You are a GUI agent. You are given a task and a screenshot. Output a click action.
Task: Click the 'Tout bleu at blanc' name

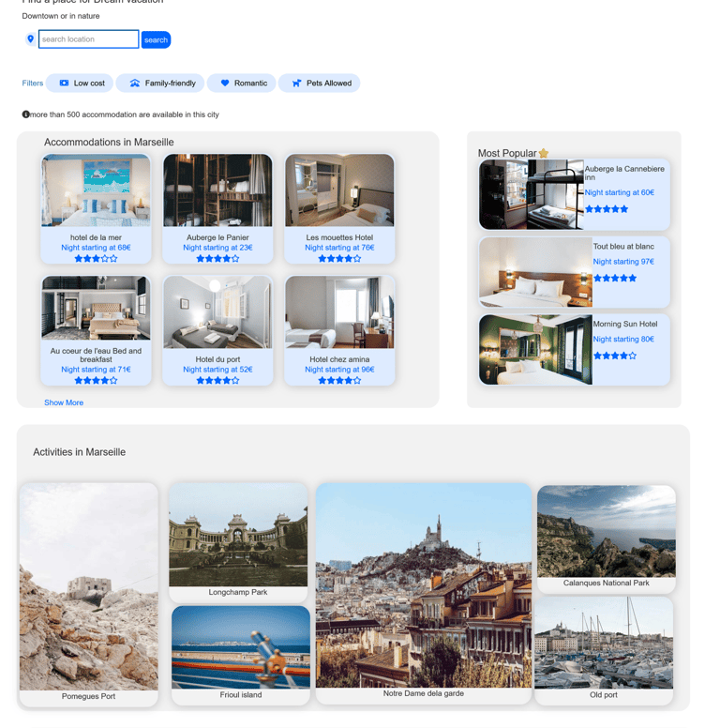click(623, 246)
